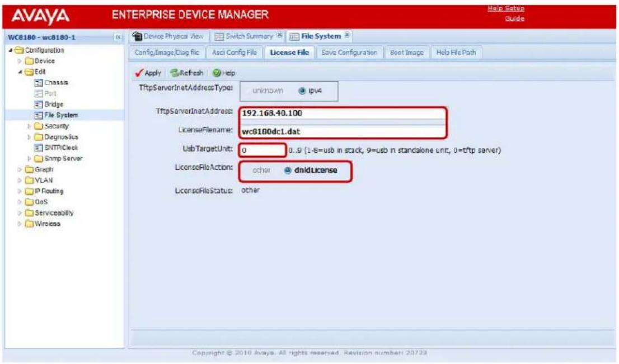The image size is (619, 364).
Task: Open the Help File Path tab
Action: (456, 53)
